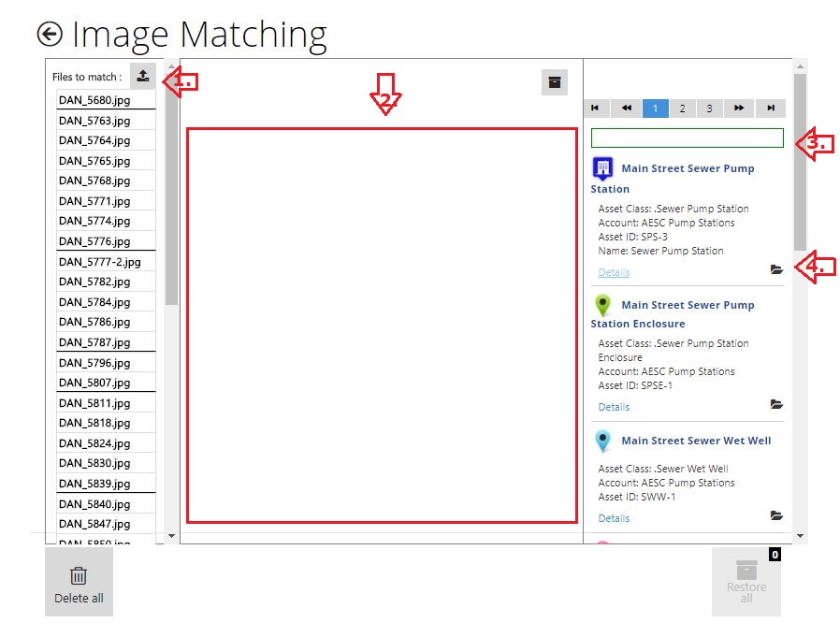Go to first page of asset list
Image resolution: width=840 pixels, height=637 pixels.
pyautogui.click(x=595, y=109)
